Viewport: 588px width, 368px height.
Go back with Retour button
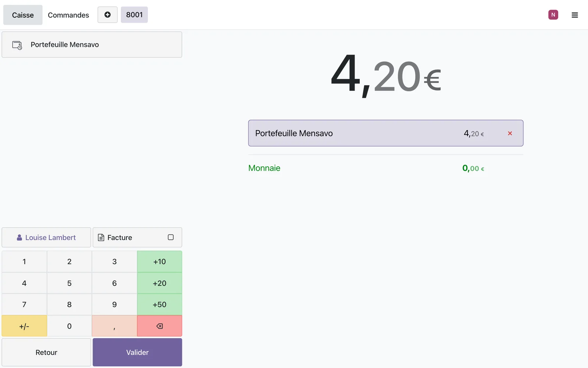click(x=46, y=352)
